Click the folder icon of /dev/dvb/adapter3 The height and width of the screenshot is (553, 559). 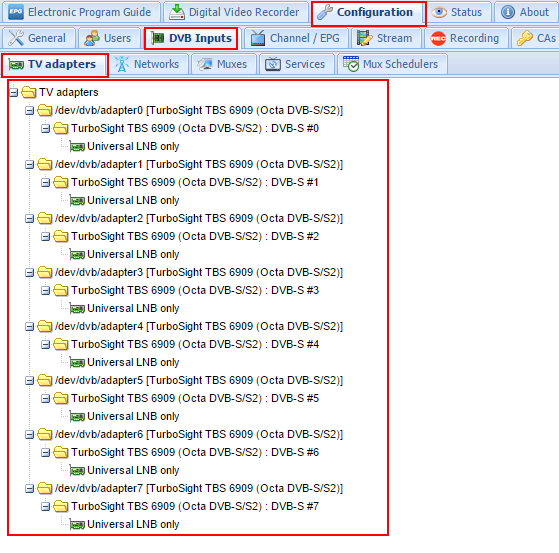pyautogui.click(x=45, y=272)
